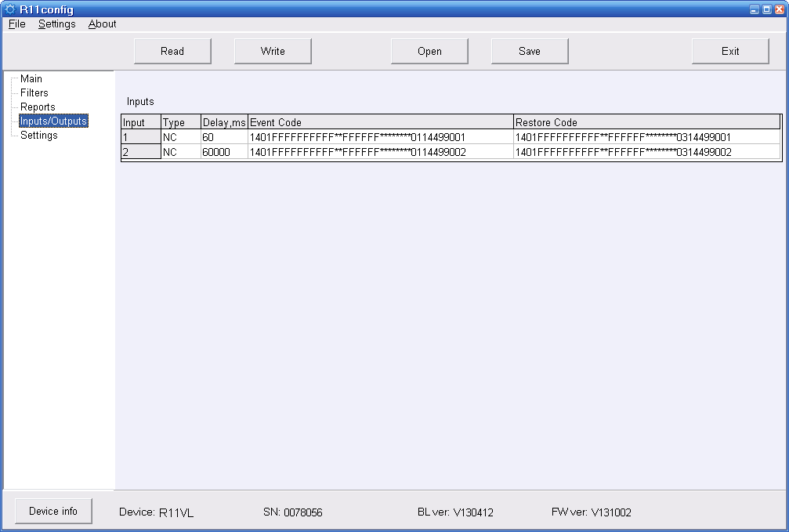Select Reports in the navigation tree
The width and height of the screenshot is (789, 532).
[38, 107]
